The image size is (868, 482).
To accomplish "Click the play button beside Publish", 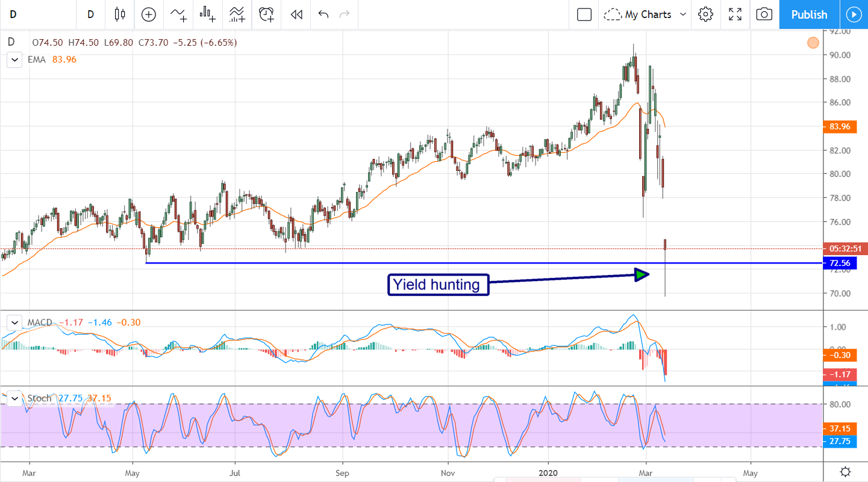I will [854, 14].
